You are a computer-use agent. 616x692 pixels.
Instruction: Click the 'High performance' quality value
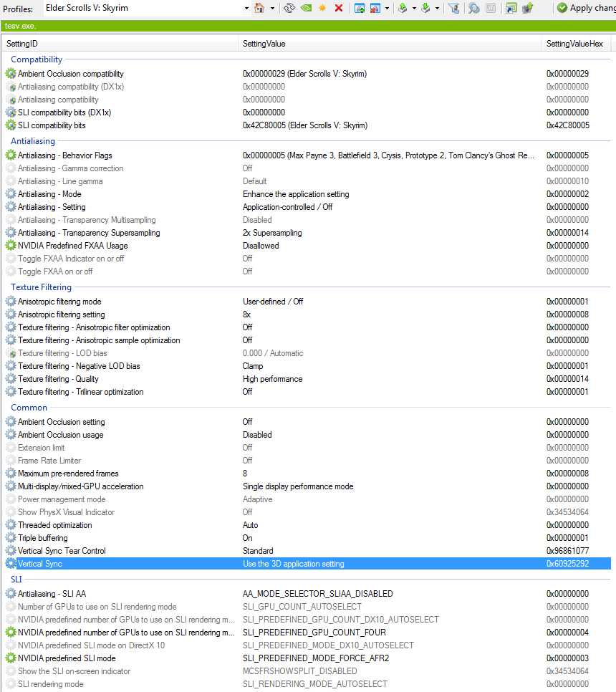pos(273,379)
